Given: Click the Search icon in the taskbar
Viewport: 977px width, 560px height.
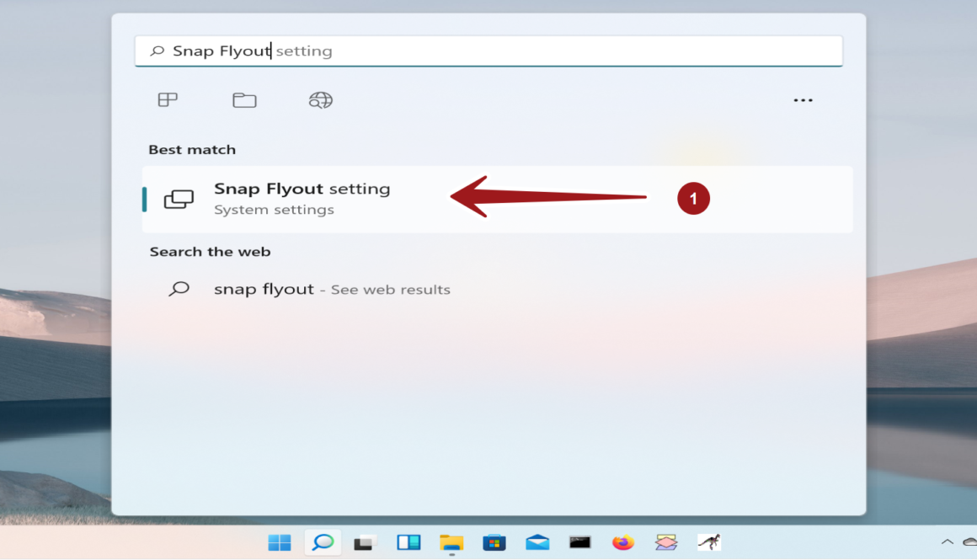Looking at the screenshot, I should tap(323, 542).
